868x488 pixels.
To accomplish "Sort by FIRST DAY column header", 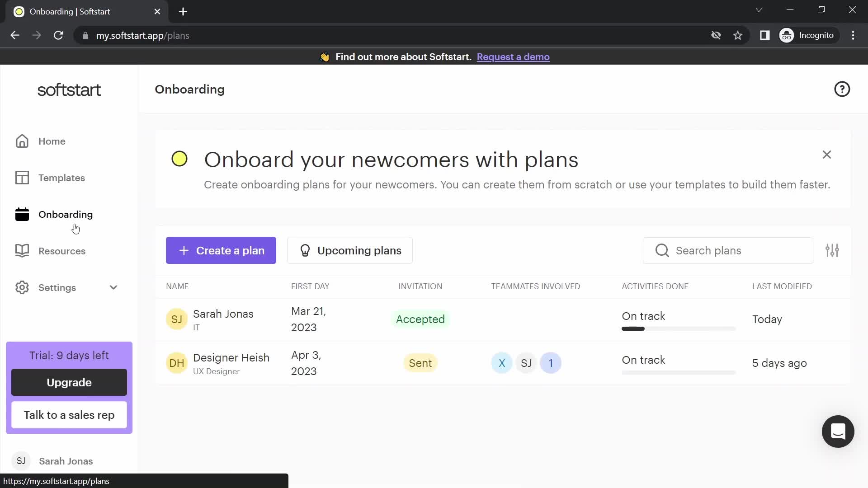I will [x=310, y=286].
